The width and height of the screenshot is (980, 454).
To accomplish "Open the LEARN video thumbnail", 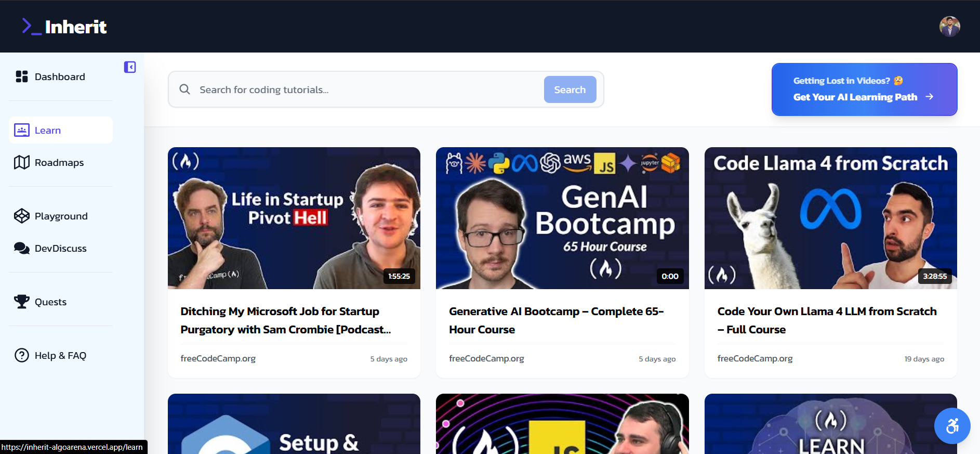I will tap(830, 424).
